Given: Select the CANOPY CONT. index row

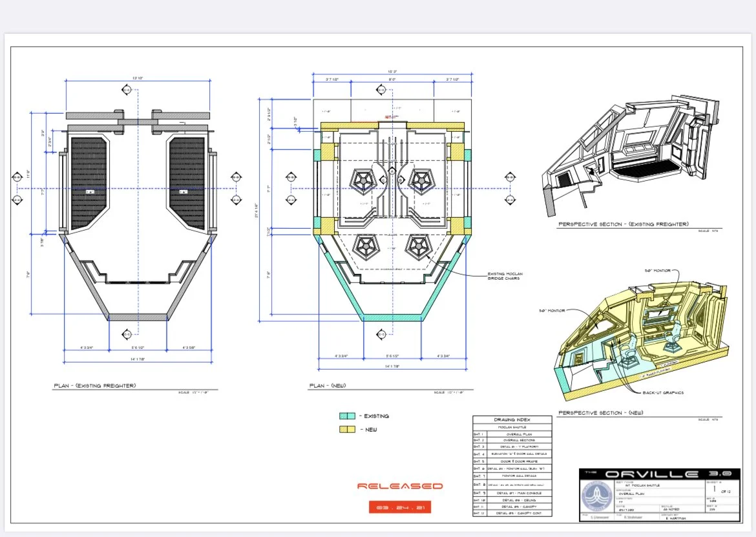Looking at the screenshot, I should click(512, 513).
